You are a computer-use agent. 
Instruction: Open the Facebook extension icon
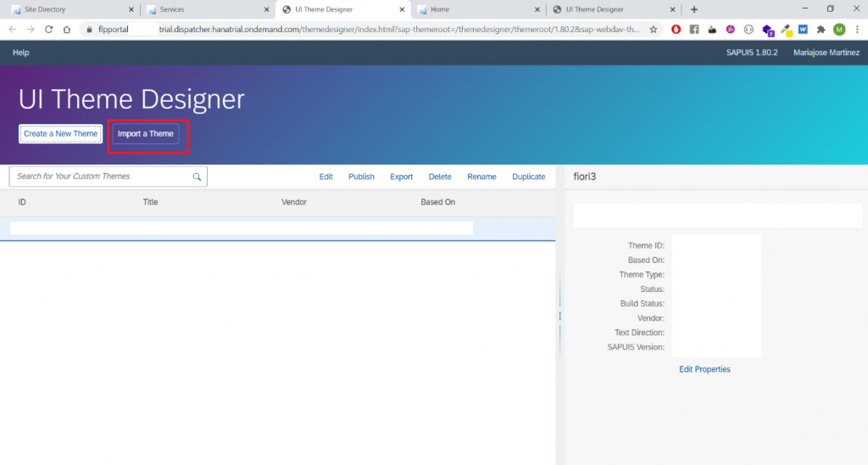pyautogui.click(x=694, y=30)
